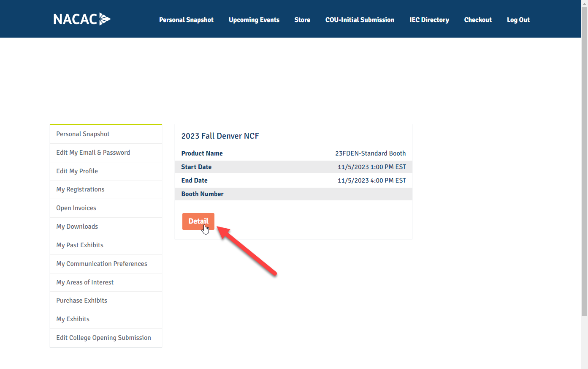Viewport: 588px width, 369px height.
Task: Click the NACAC logo
Action: [x=82, y=19]
